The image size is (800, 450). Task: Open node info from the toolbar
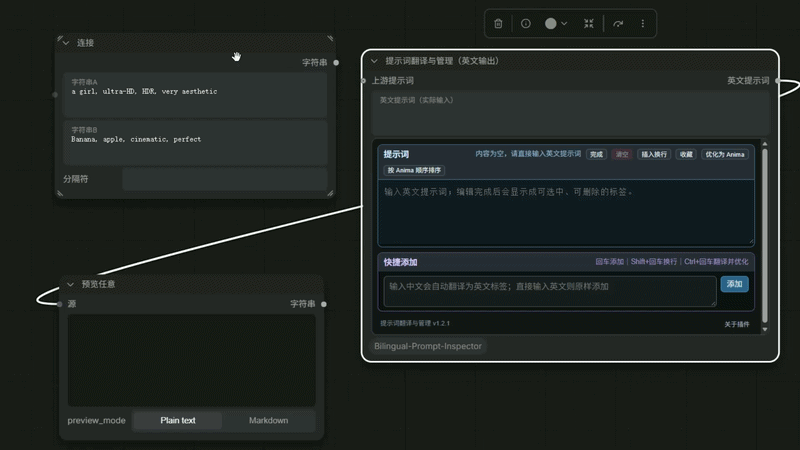526,23
